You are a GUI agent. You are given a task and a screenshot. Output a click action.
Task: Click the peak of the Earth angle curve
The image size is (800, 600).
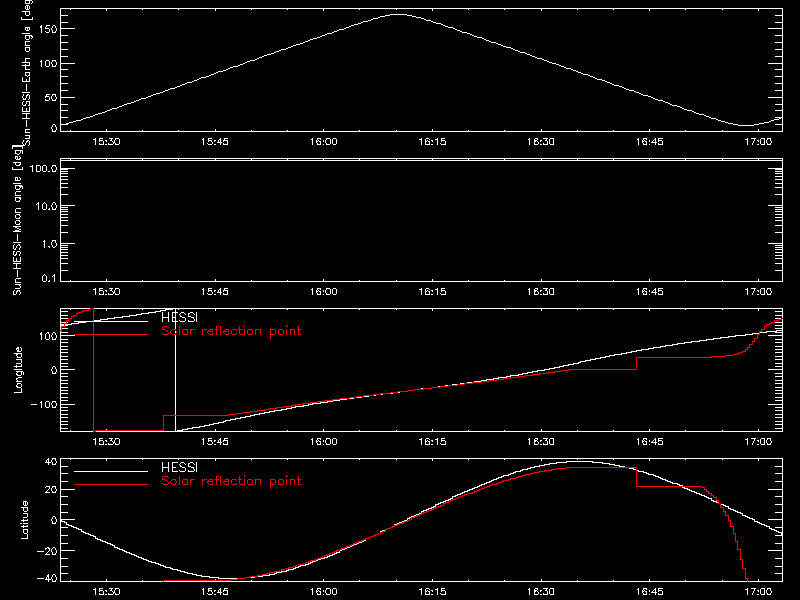(398, 14)
